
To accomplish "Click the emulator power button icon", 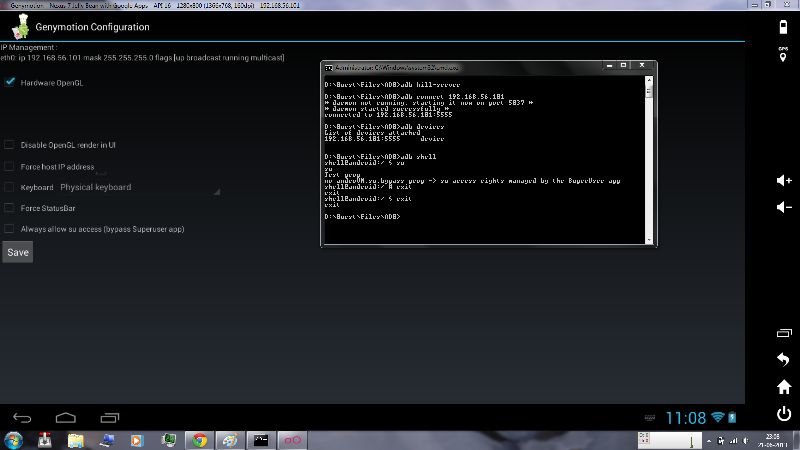I will click(x=784, y=414).
